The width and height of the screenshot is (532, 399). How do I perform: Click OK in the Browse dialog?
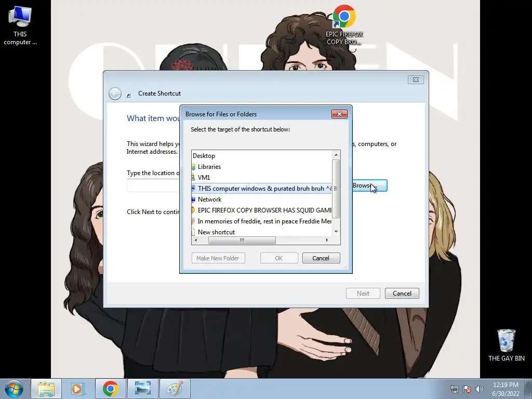279,258
